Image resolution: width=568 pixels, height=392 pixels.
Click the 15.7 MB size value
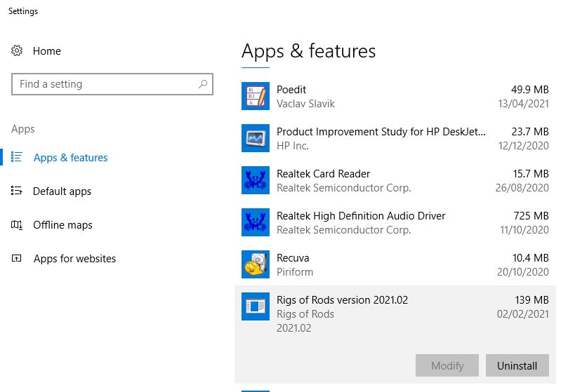pos(531,174)
